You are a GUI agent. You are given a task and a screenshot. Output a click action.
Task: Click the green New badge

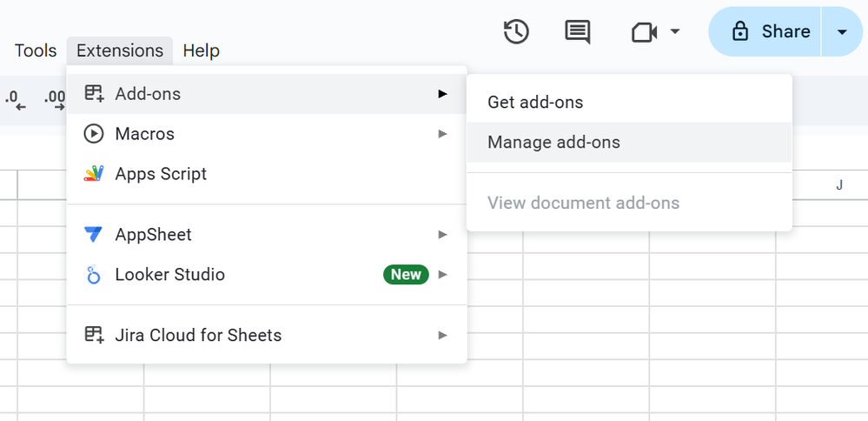(x=406, y=274)
